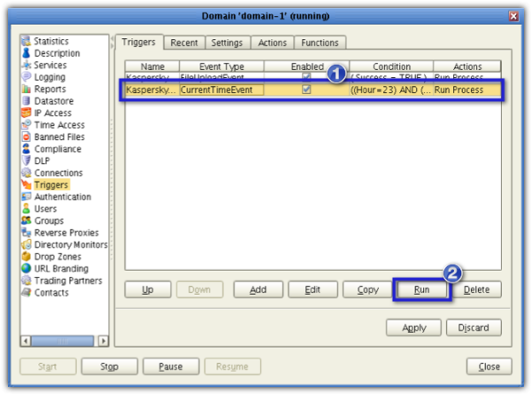The height and width of the screenshot is (395, 532).
Task: Toggle Enabled checkbox for FileUploadEvent trigger
Action: [x=307, y=78]
